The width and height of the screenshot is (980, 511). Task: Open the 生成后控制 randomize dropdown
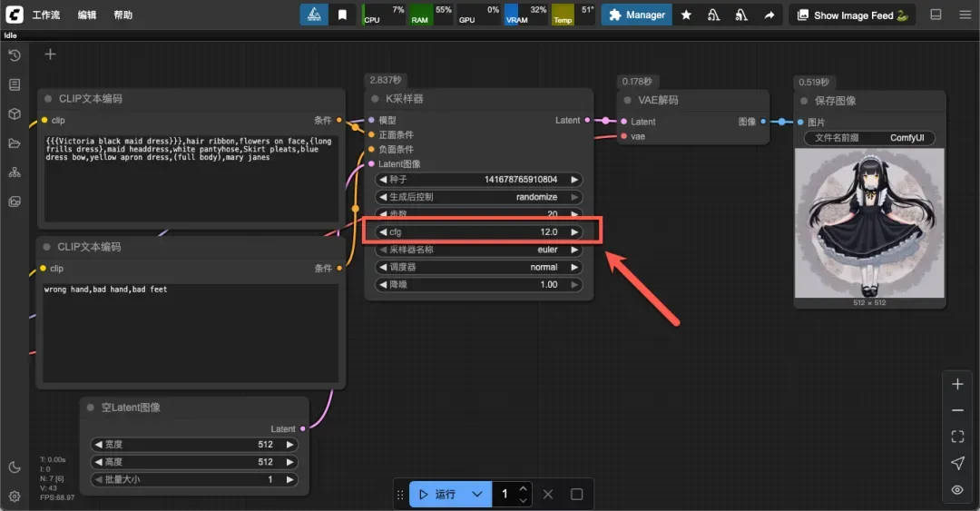pyautogui.click(x=479, y=197)
